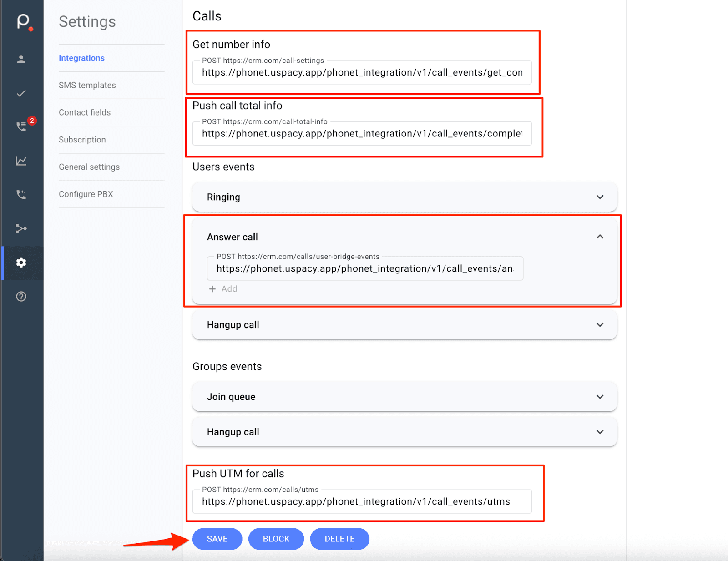Open the help question mark icon
The height and width of the screenshot is (561, 728).
coord(21,297)
